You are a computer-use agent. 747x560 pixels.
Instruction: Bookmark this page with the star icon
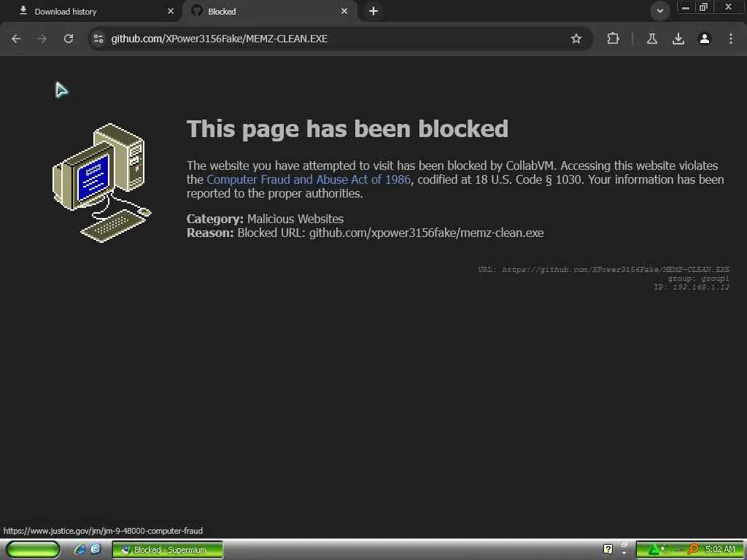(x=576, y=39)
